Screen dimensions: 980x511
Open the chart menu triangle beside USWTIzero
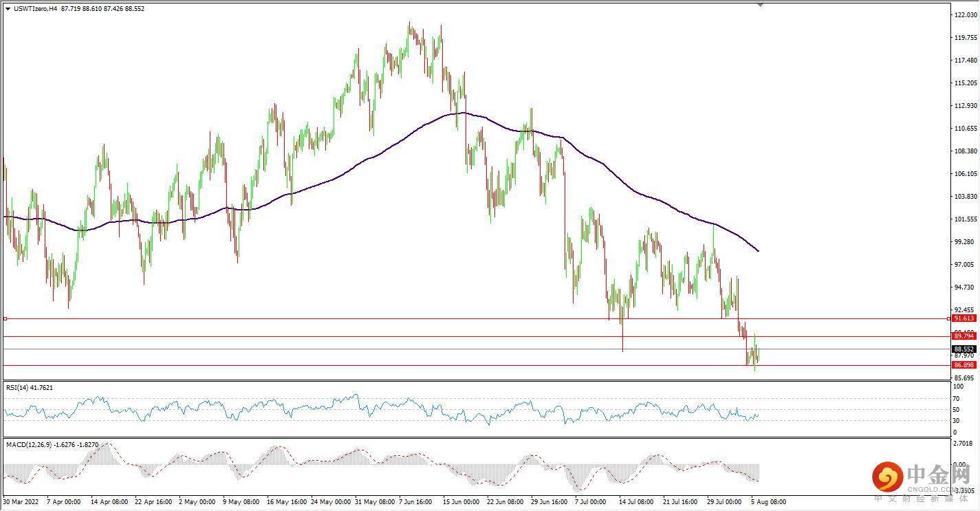(8, 9)
